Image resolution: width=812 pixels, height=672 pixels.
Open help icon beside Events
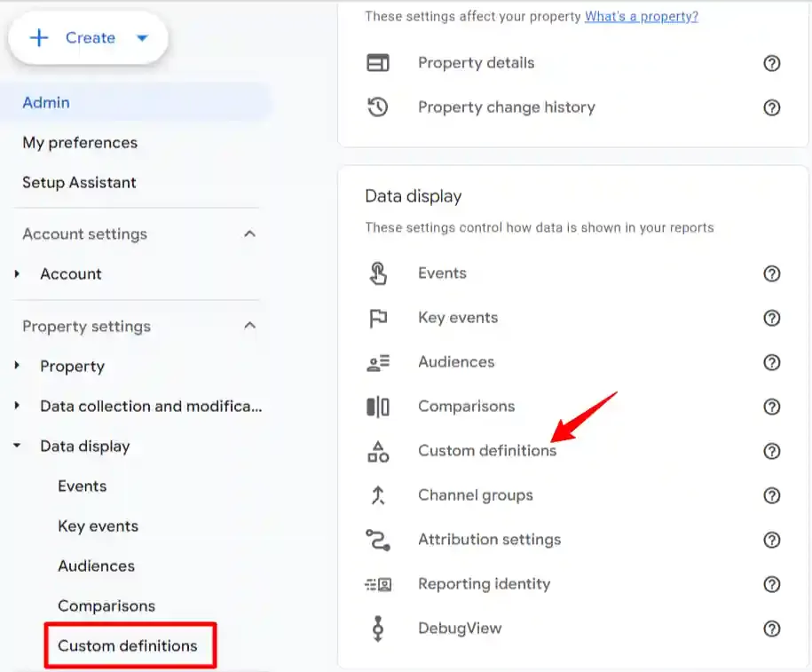[x=771, y=273]
